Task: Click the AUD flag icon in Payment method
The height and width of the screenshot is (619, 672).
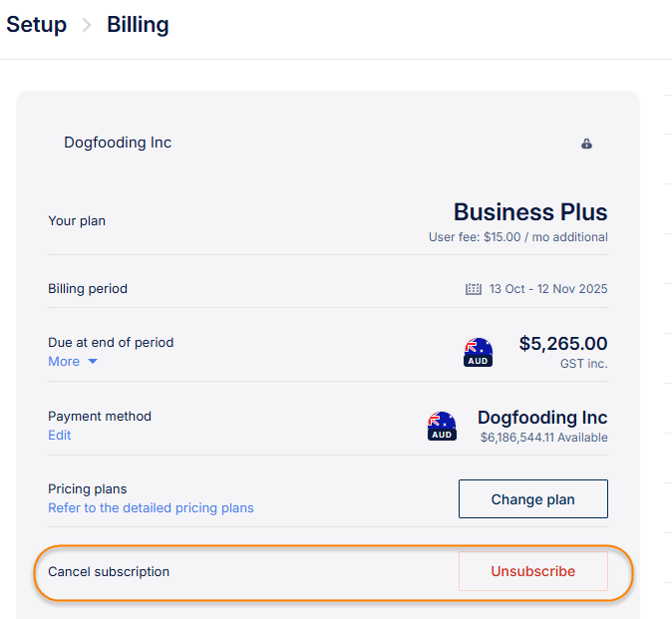Action: tap(442, 426)
